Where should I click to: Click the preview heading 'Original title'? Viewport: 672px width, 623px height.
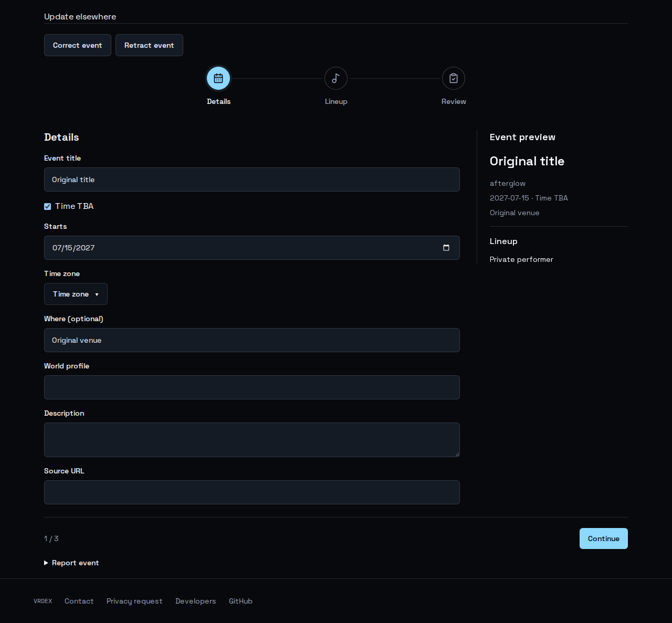pos(527,161)
